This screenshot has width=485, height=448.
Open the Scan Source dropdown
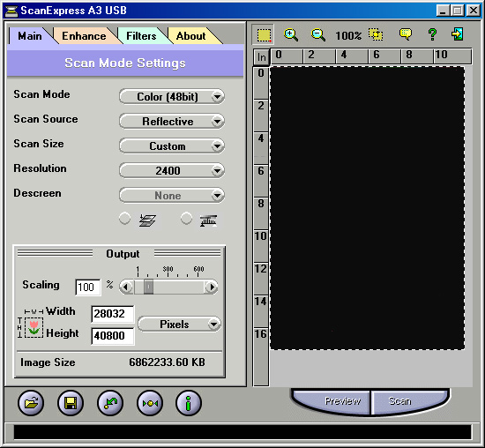coord(172,122)
